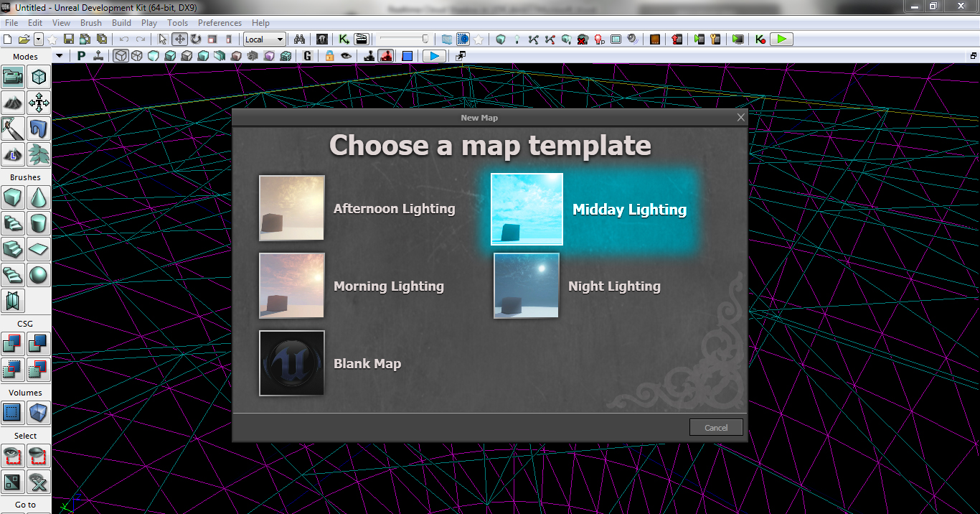This screenshot has height=514, width=980.
Task: Click the CSG Add icon
Action: (x=14, y=344)
